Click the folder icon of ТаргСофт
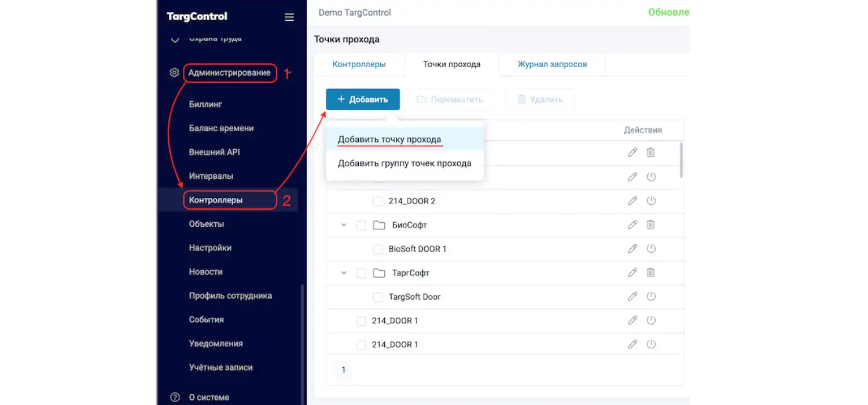 click(x=379, y=273)
